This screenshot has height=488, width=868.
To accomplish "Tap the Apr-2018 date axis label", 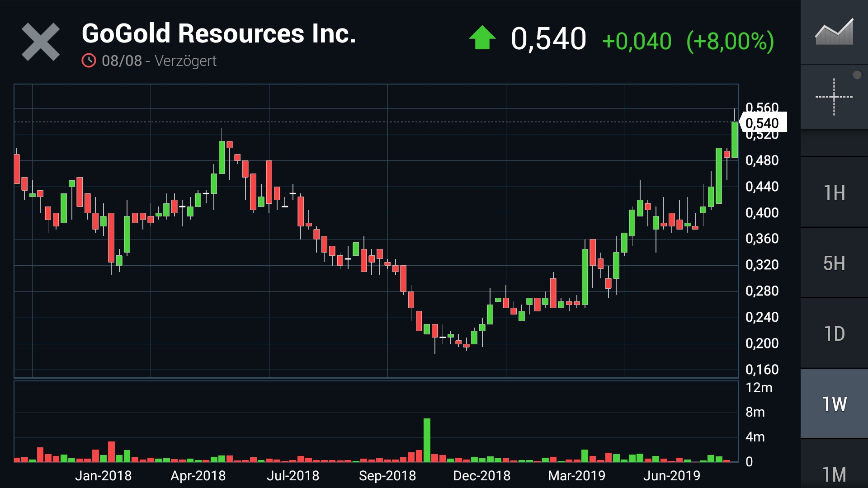I will [x=198, y=475].
